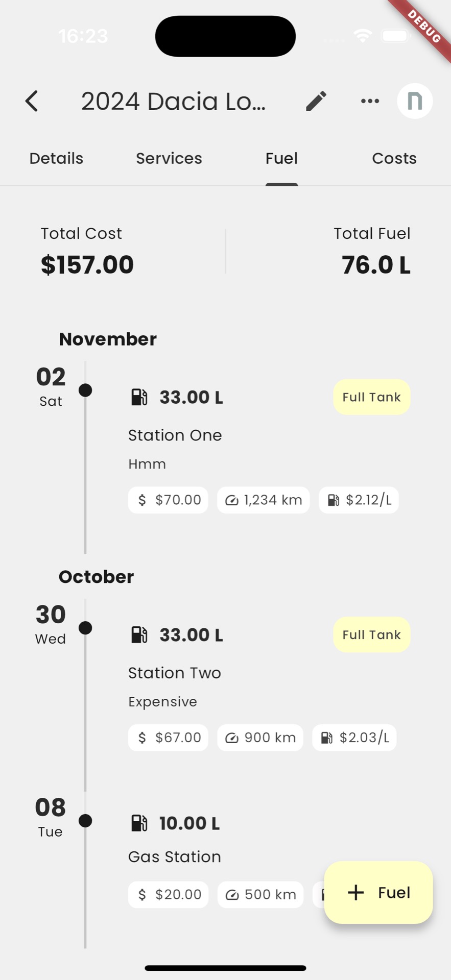Open the Gas Station fuel entry
Viewport: 451px width, 980px height.
coord(175,856)
